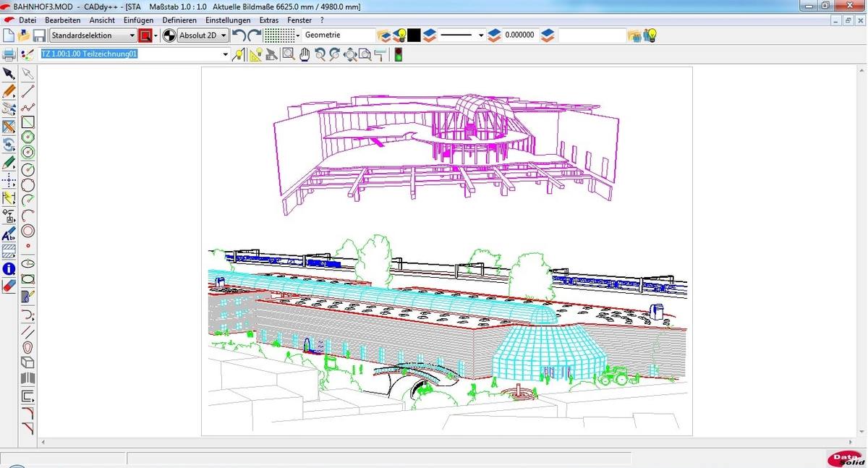Click the printer icon in the toolbar
This screenshot has width=868, height=468.
click(9, 55)
